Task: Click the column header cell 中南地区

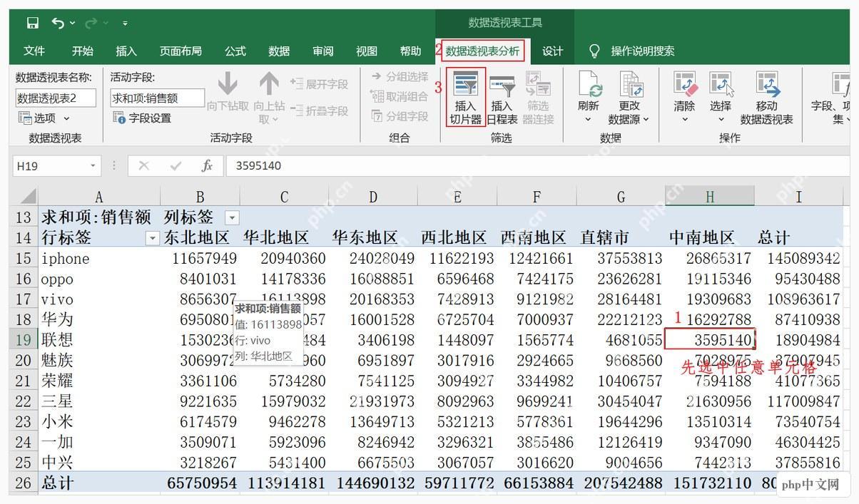Action: [710, 237]
